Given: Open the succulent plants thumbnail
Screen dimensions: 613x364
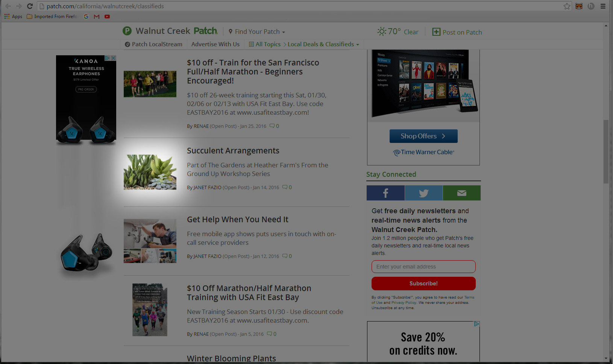Looking at the screenshot, I should coord(150,172).
